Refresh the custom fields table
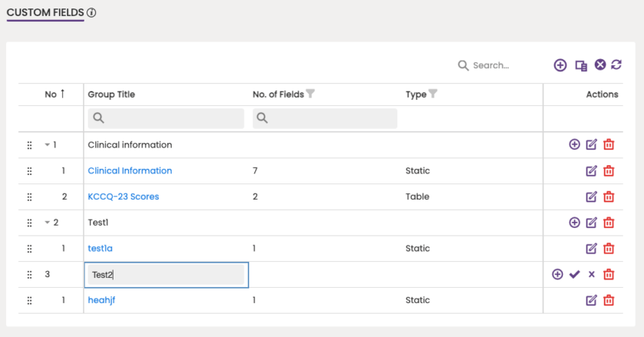644x337 pixels. 616,64
